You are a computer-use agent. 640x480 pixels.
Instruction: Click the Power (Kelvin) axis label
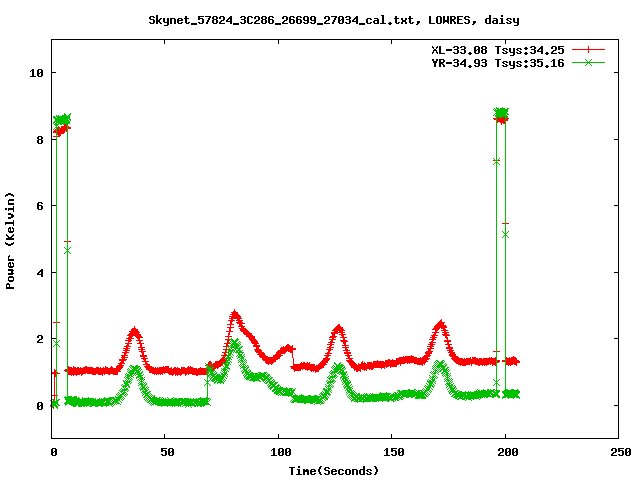10,241
